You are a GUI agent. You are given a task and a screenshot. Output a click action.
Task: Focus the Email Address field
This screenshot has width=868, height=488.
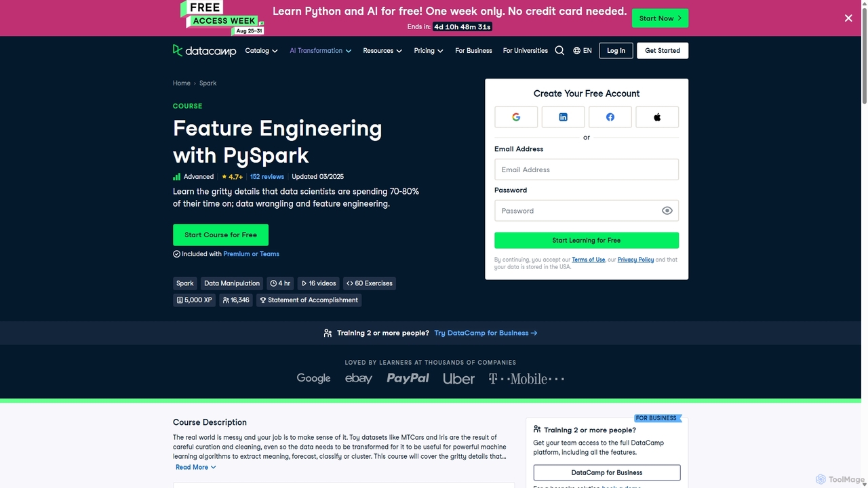click(587, 169)
